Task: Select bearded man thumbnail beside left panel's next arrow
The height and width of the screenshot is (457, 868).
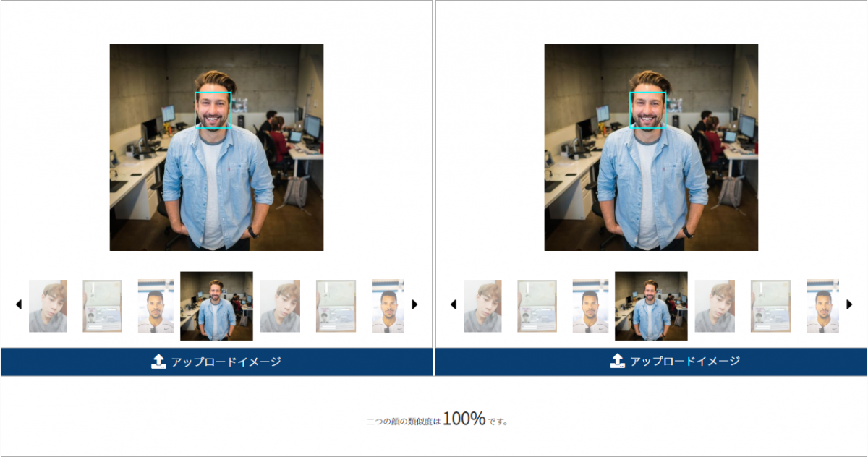Action: tap(388, 306)
